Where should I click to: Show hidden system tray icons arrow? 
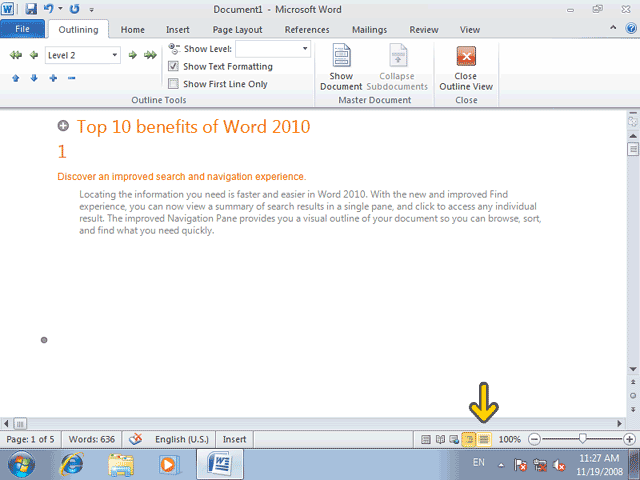[501, 464]
